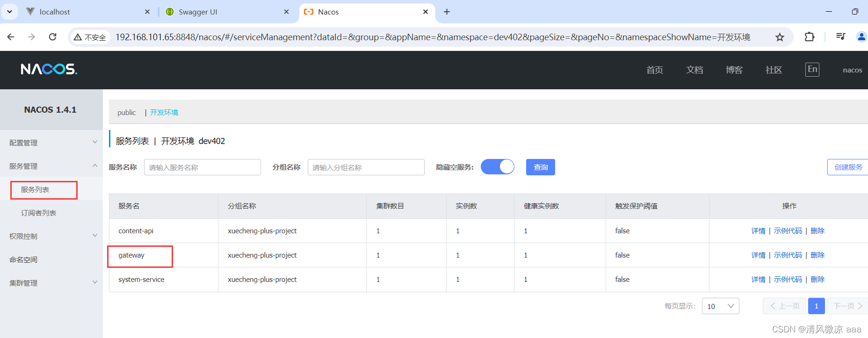Switch to the public namespace
The height and width of the screenshot is (338, 868).
(126, 112)
